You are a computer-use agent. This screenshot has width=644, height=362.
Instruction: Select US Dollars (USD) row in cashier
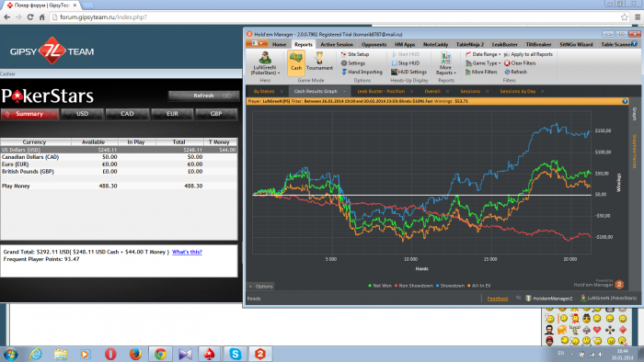pos(119,150)
